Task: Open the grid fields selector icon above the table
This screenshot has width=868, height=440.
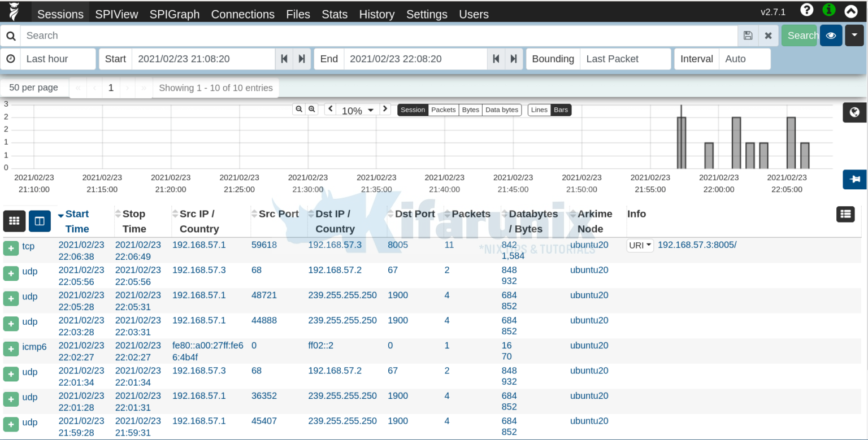Action: [14, 221]
